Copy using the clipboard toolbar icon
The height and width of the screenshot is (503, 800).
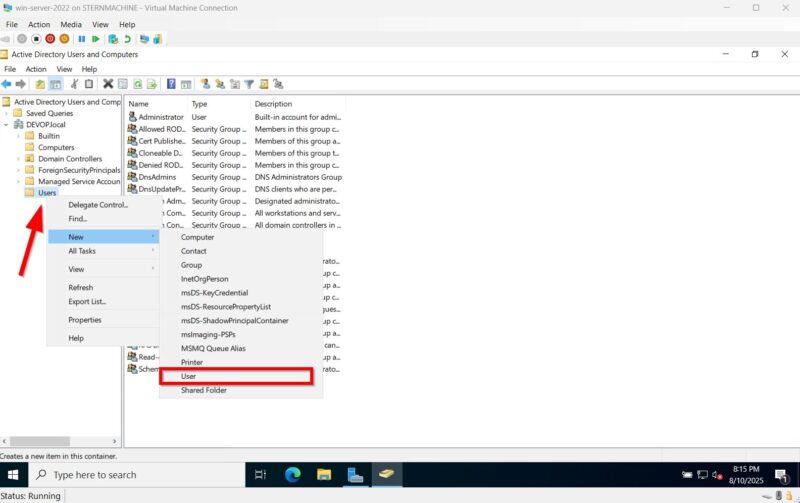click(x=89, y=84)
